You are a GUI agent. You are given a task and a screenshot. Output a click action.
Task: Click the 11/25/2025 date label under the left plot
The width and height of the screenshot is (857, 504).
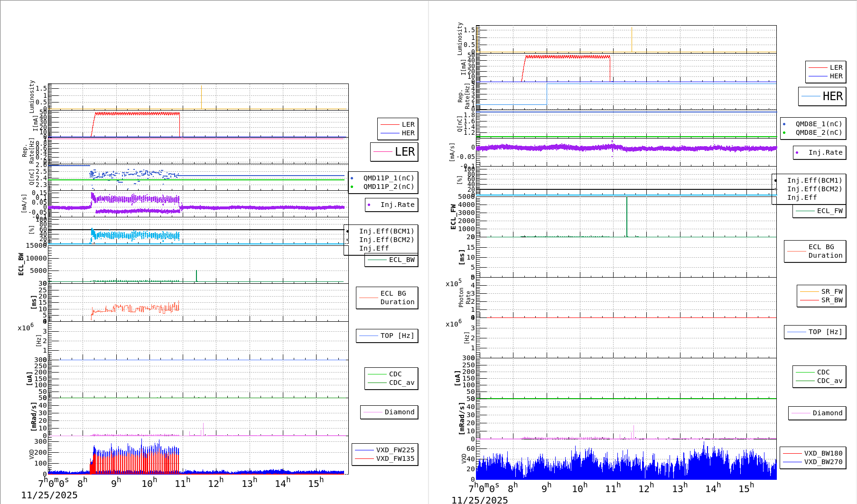tap(50, 495)
